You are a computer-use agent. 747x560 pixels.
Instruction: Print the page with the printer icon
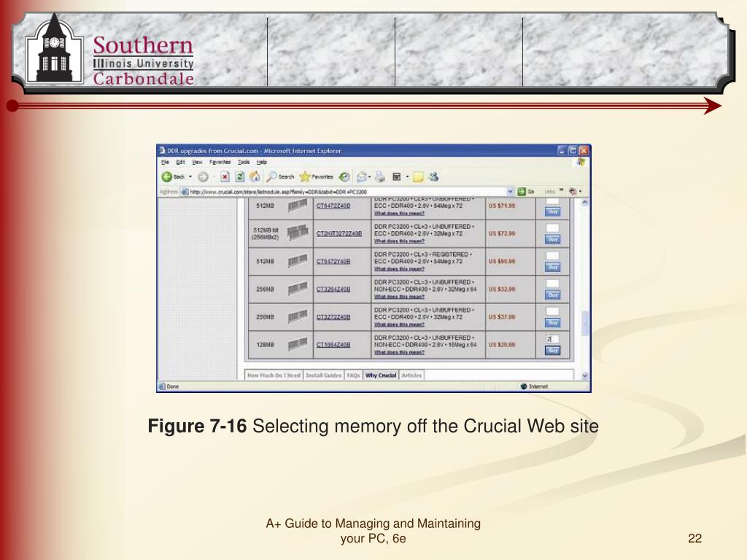(x=379, y=176)
